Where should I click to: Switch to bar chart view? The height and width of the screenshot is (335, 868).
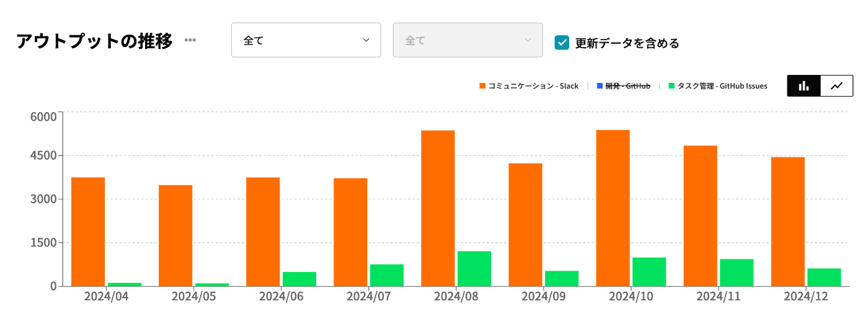click(x=804, y=86)
